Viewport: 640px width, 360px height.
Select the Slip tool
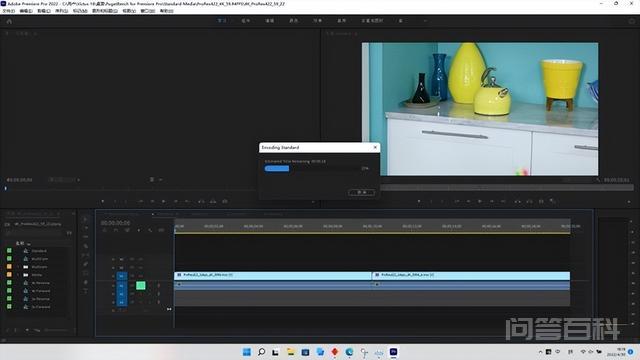[x=85, y=255]
